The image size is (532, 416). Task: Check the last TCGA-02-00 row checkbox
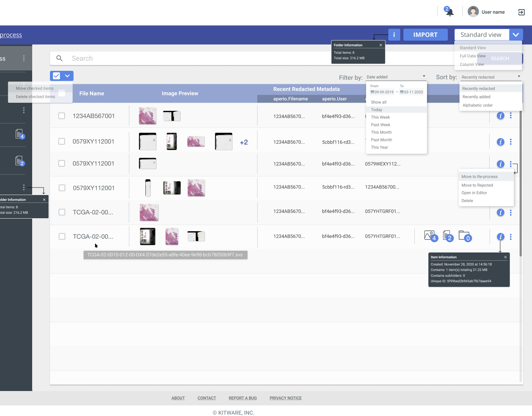[x=62, y=236]
